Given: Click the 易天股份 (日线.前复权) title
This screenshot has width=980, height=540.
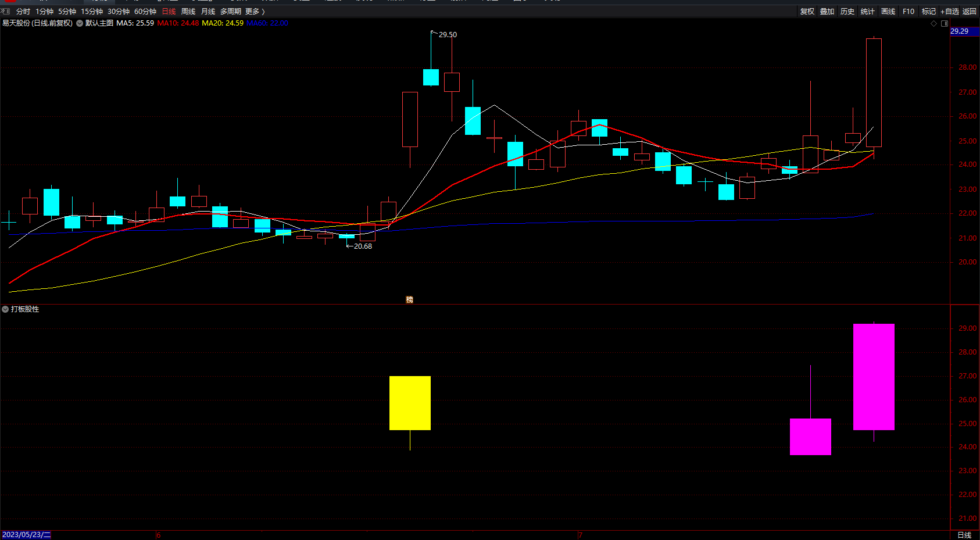Looking at the screenshot, I should pyautogui.click(x=38, y=23).
